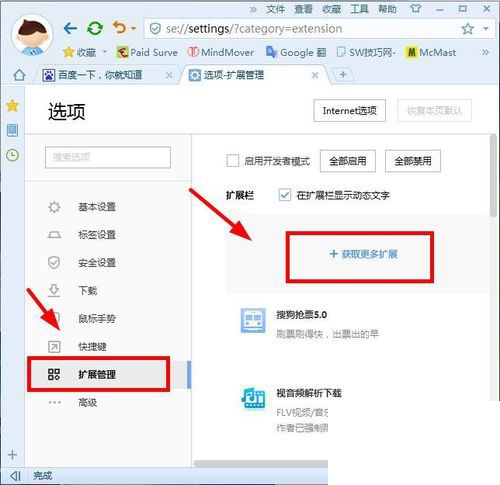The image size is (500, 485).
Task: Click the orange undo close-tab icon
Action: pos(119,28)
